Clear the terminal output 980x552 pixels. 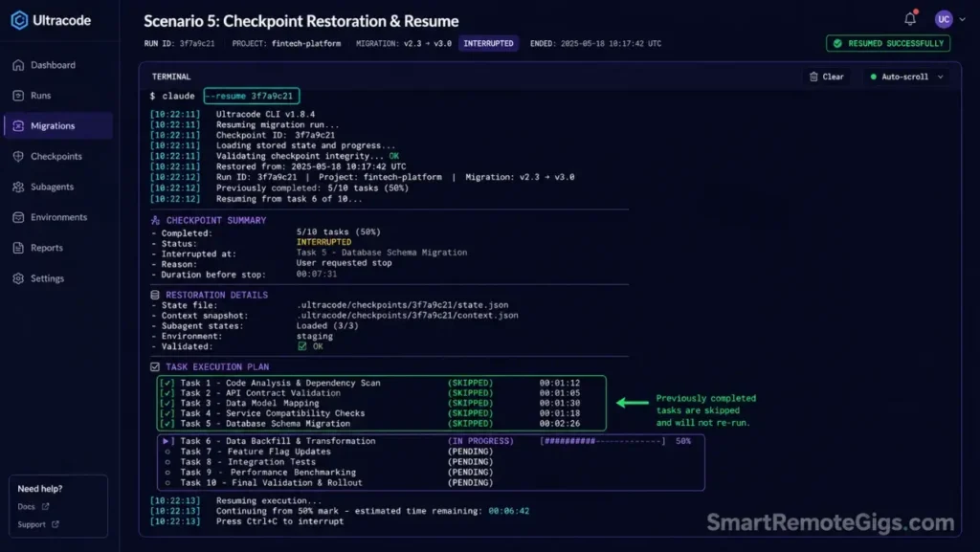(x=826, y=77)
